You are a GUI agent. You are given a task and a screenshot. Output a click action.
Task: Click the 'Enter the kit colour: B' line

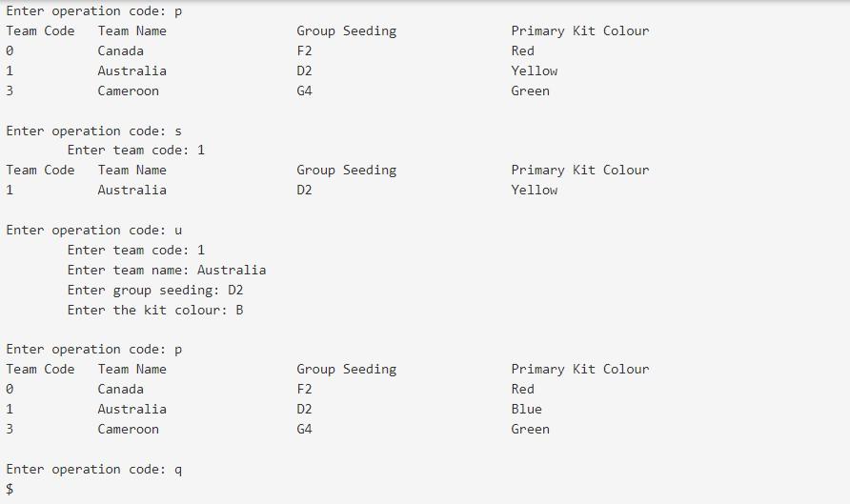(155, 310)
